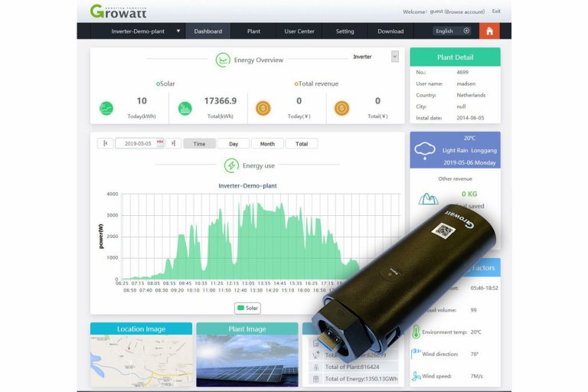Click the rain cloud weather icon

click(425, 150)
